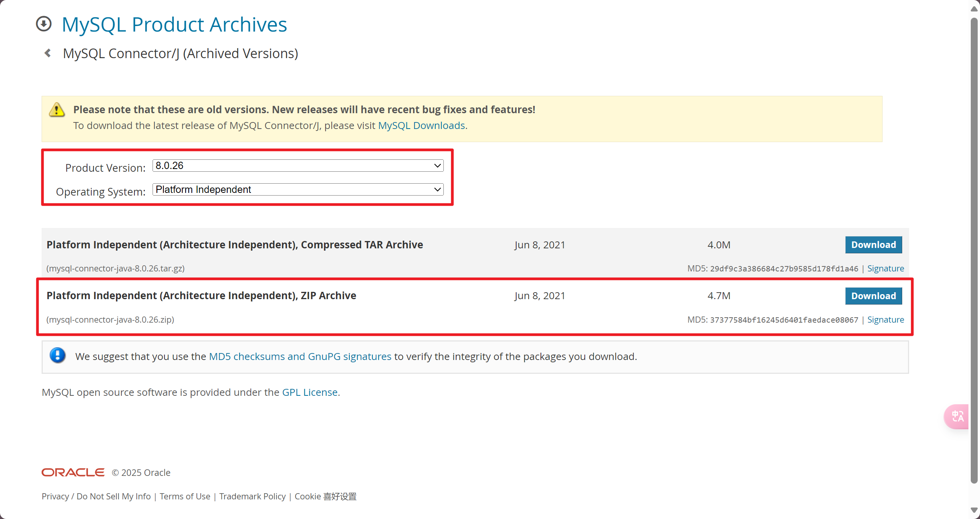This screenshot has width=980, height=519.
Task: Open Privacy / Do Not Sell My Info
Action: point(96,496)
